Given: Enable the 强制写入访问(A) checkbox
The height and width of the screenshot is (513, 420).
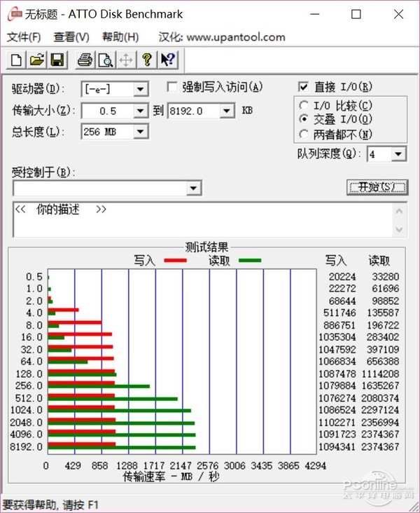Looking at the screenshot, I should click(x=172, y=87).
